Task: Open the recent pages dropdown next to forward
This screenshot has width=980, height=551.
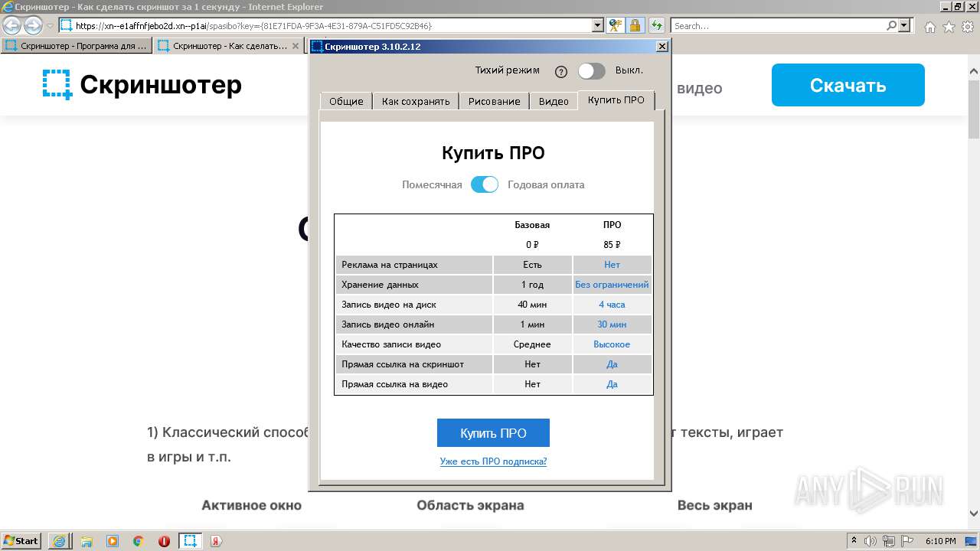Action: (50, 25)
